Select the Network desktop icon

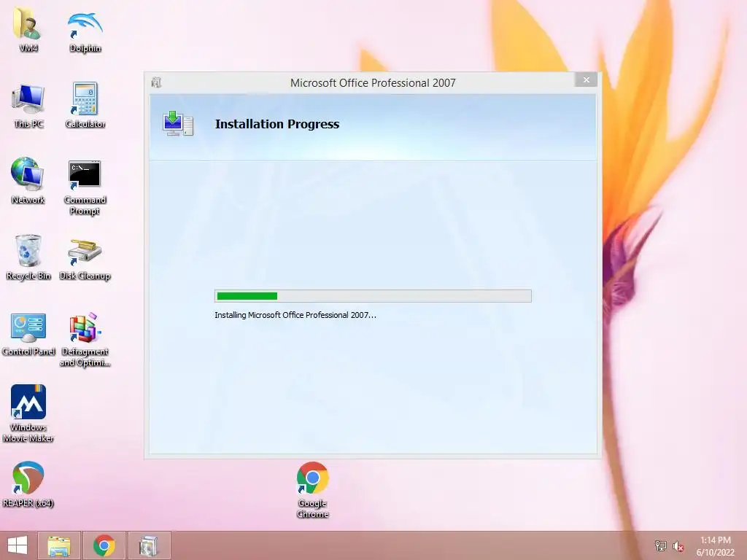click(x=28, y=181)
